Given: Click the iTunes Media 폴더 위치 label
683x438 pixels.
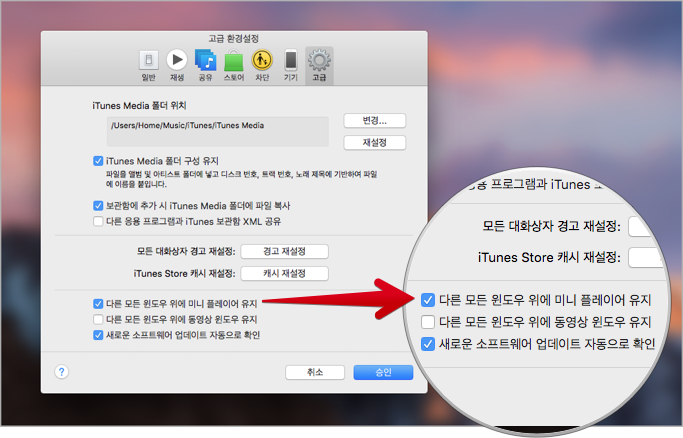Looking at the screenshot, I should click(139, 106).
